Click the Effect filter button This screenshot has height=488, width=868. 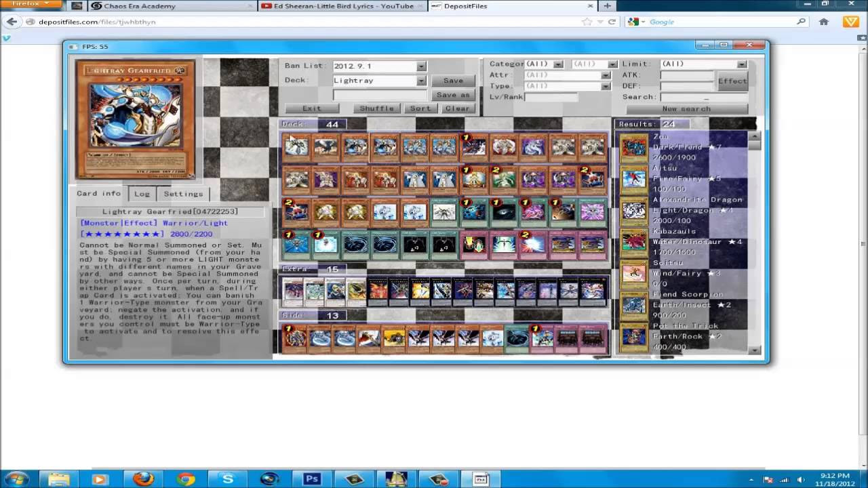click(732, 81)
